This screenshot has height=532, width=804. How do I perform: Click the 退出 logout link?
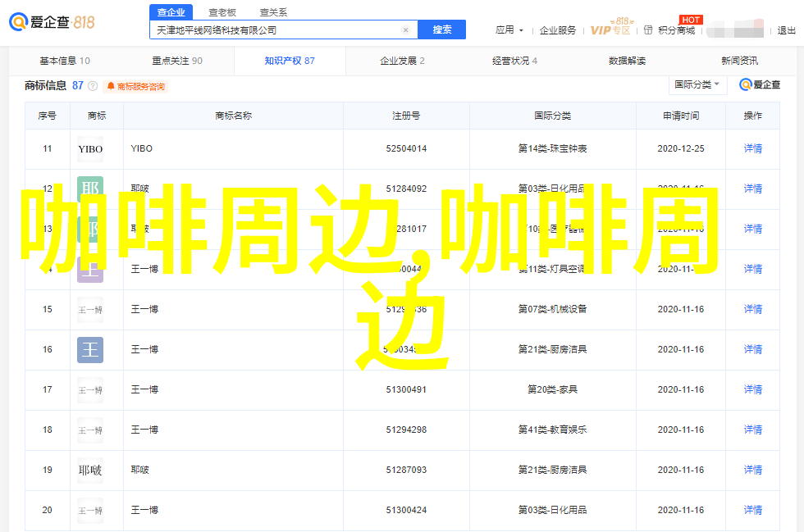tap(786, 30)
